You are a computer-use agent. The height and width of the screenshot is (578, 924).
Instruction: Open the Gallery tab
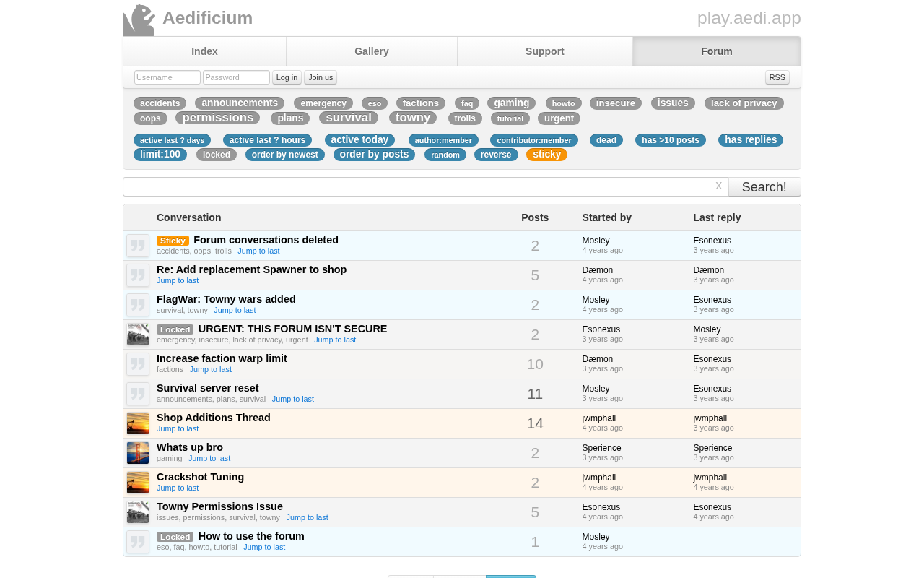pos(372,51)
